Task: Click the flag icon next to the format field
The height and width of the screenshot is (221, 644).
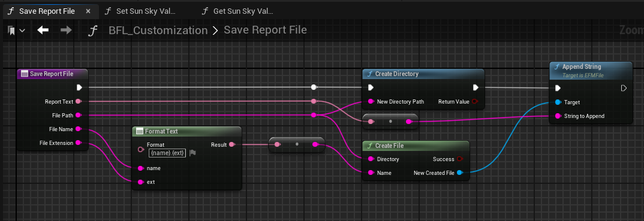Action: click(192, 153)
